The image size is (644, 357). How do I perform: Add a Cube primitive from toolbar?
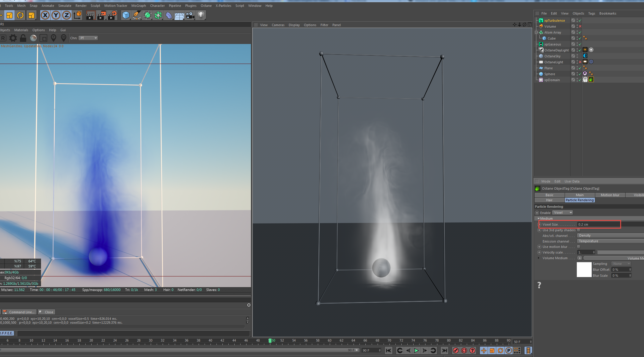(x=126, y=15)
